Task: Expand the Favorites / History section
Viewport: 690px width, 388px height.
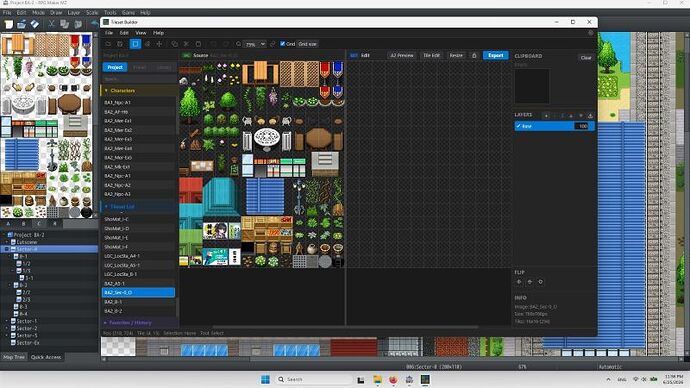Action: 106,323
